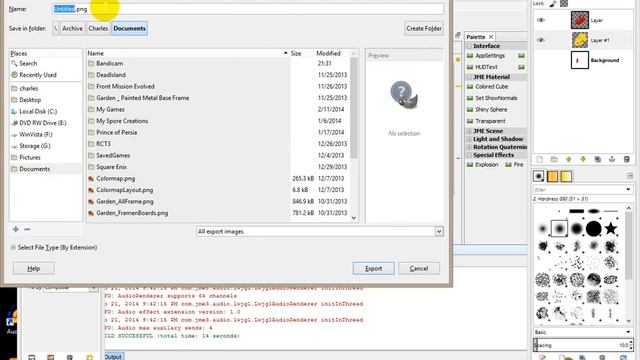The width and height of the screenshot is (640, 360).
Task: Open the orange Patterns tab
Action: click(x=552, y=176)
